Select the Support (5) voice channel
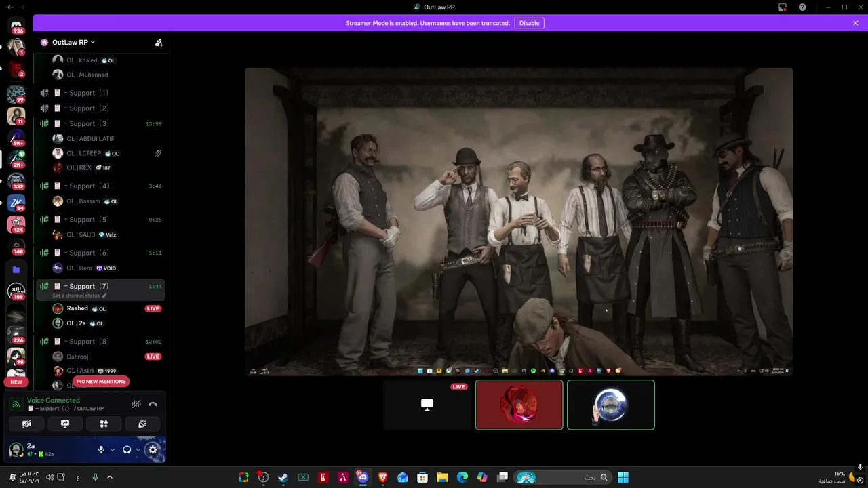The image size is (868, 488). 101,220
